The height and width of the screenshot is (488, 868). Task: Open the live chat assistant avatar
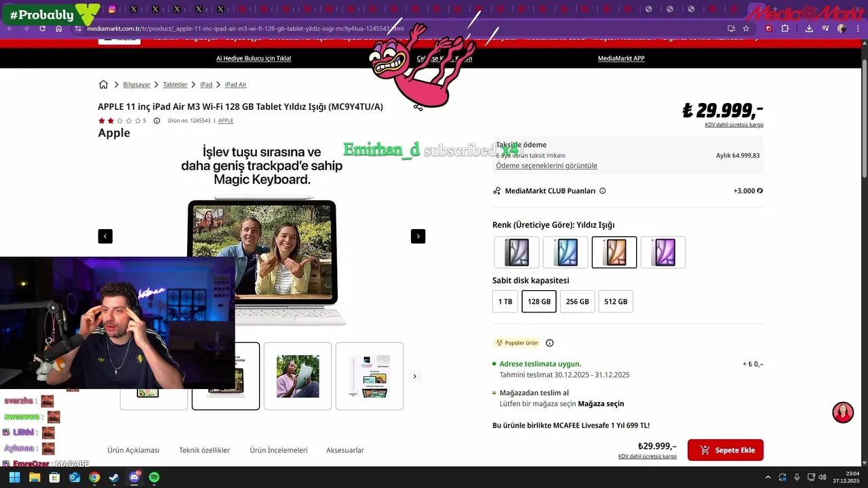(843, 412)
